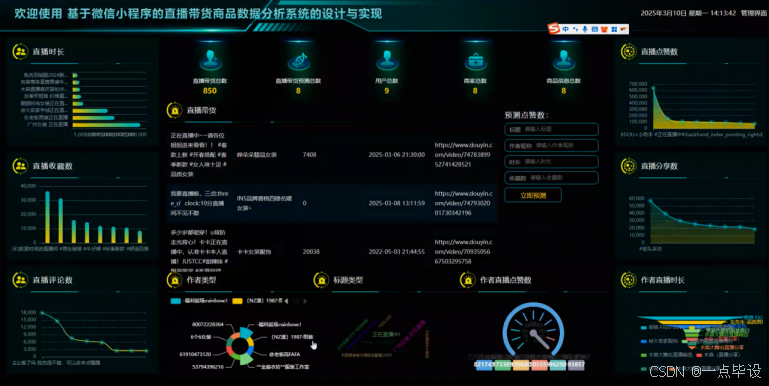
Task: Go to previous legend page in 作者类型
Action: click(x=286, y=301)
